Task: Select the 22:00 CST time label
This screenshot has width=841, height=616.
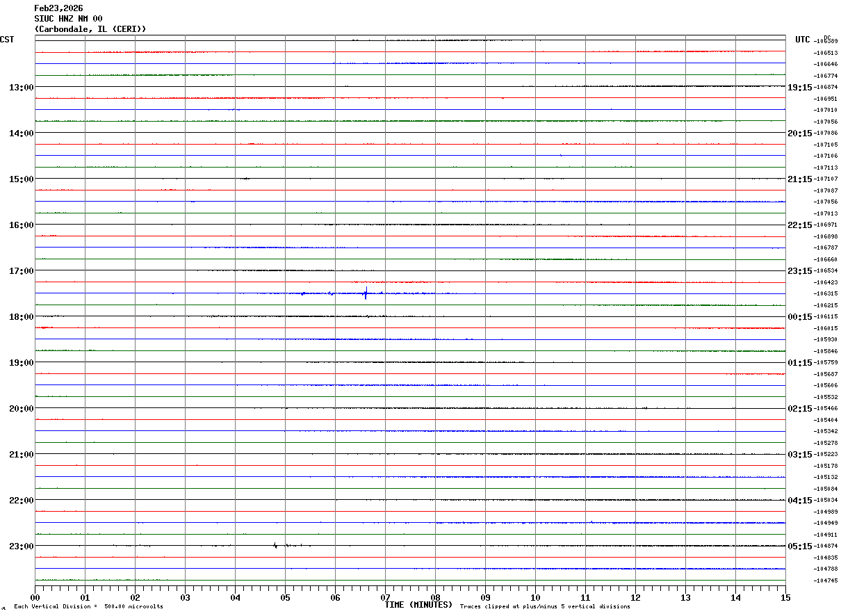Action: click(x=22, y=500)
